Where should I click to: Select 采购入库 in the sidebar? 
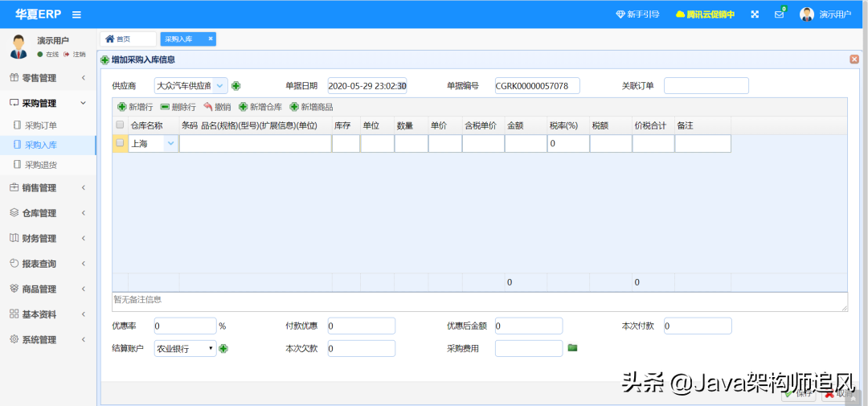pyautogui.click(x=48, y=146)
